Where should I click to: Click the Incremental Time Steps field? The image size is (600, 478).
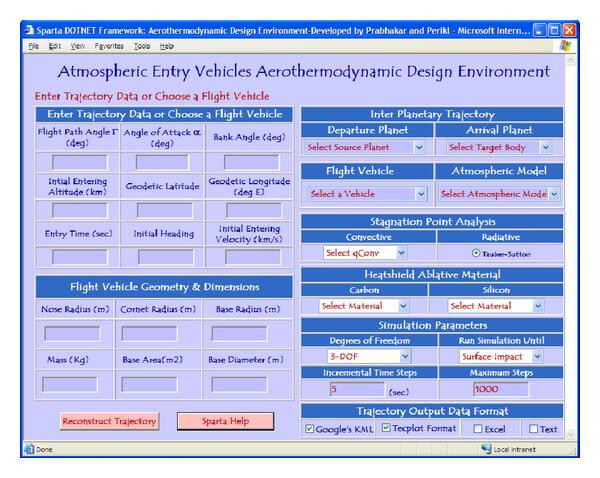(357, 389)
